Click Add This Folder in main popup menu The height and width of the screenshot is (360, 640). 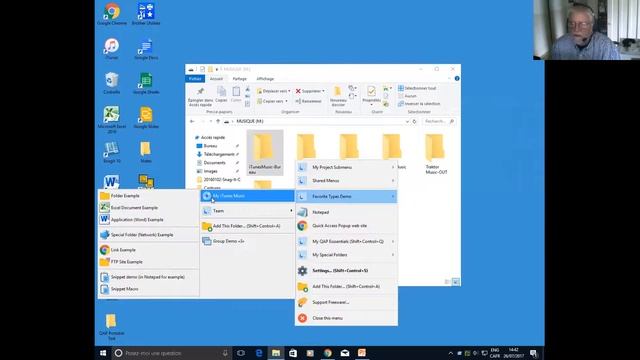[346, 287]
